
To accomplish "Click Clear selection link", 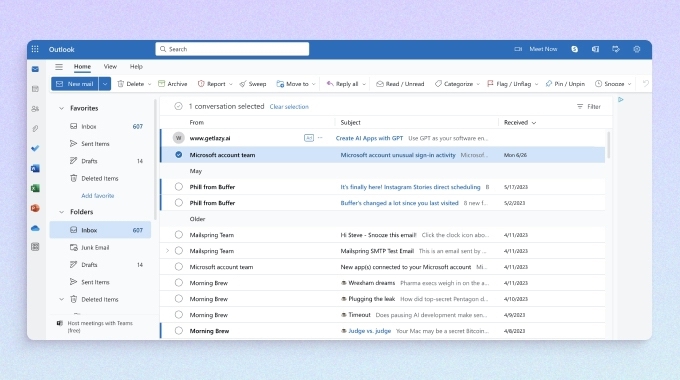I will point(289,107).
